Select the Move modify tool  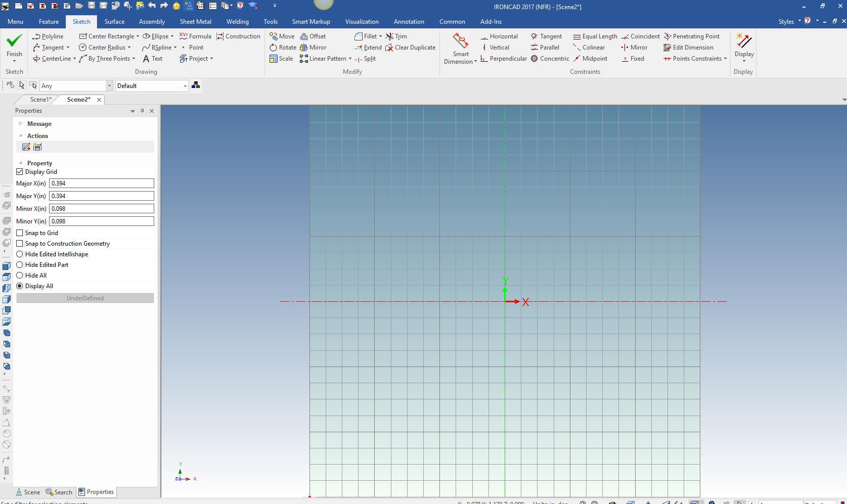(282, 36)
